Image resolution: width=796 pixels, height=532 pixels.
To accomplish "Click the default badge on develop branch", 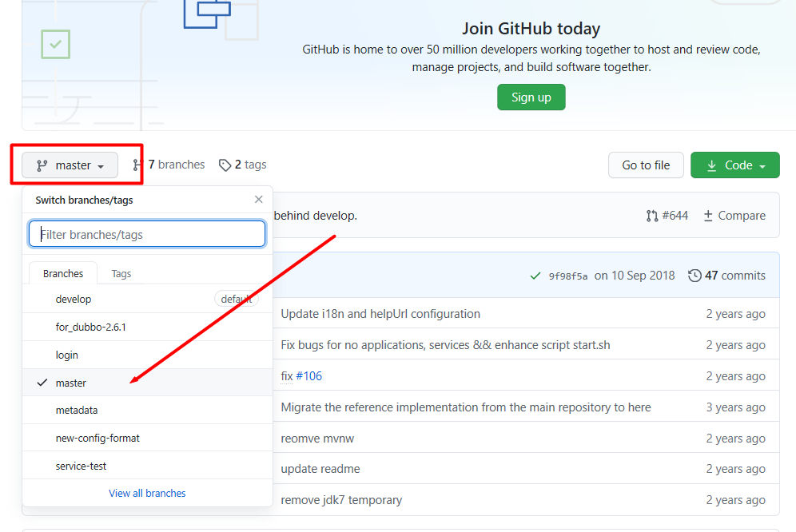I will click(237, 299).
